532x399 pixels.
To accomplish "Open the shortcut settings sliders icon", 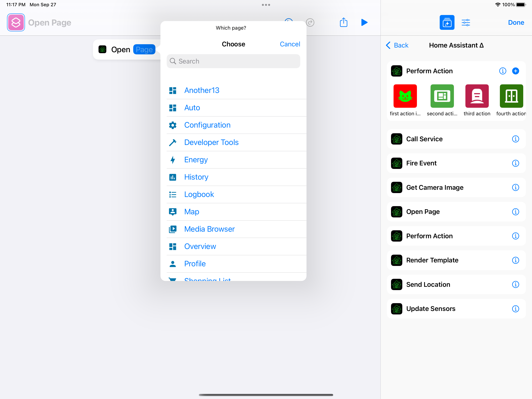I will (466, 22).
